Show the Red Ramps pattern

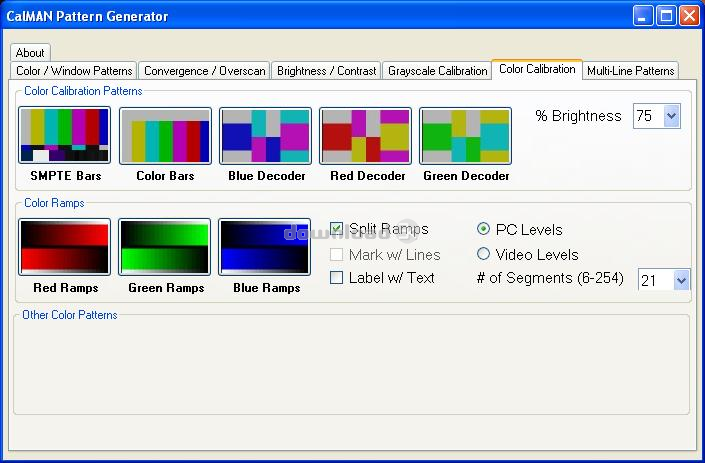click(64, 247)
